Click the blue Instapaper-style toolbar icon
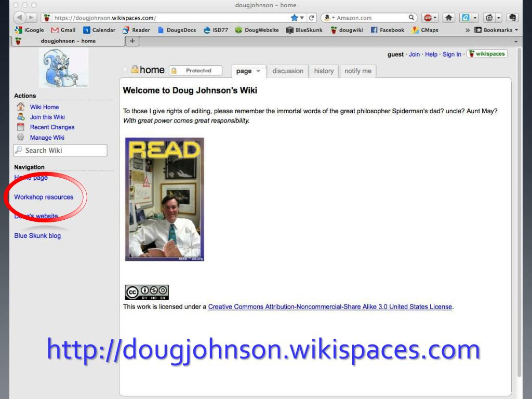This screenshot has width=532, height=399. (x=465, y=18)
